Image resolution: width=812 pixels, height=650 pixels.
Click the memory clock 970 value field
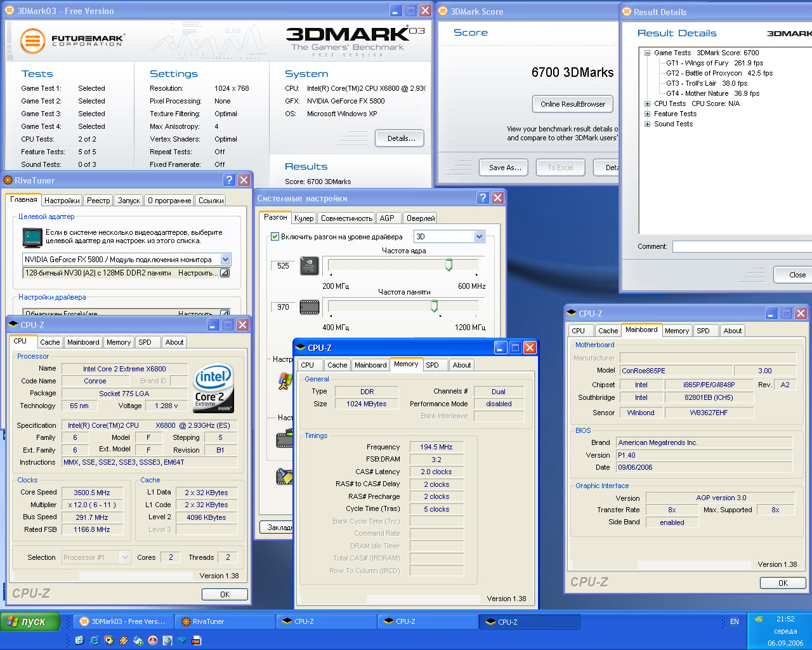tap(283, 307)
